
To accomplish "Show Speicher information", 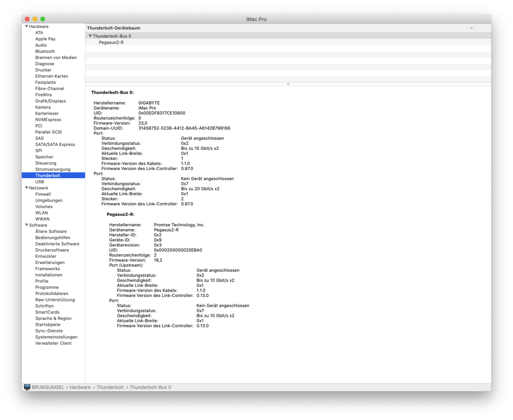I will (44, 157).
